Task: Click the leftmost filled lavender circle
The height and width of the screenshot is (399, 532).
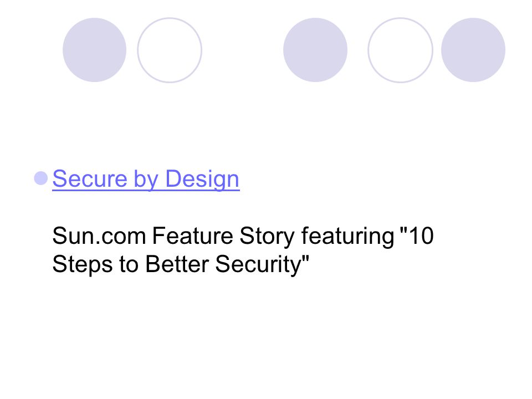Action: tap(94, 50)
